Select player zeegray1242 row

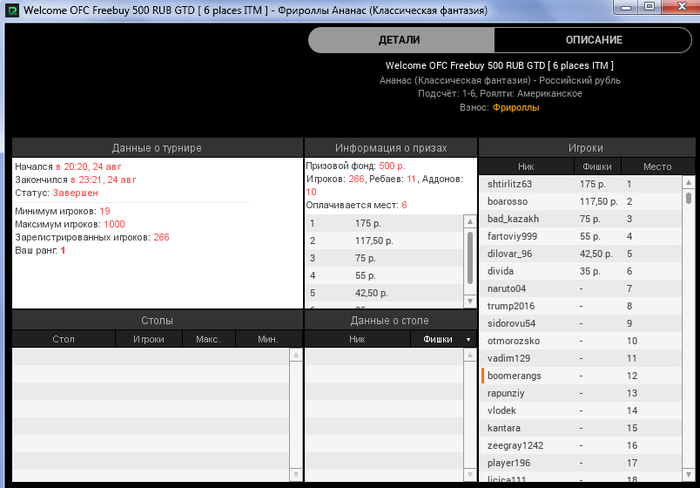[x=581, y=445]
